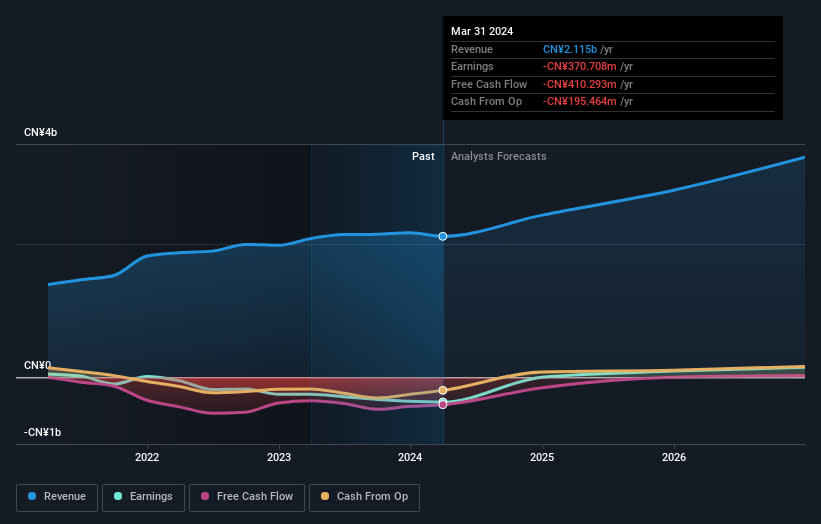Image resolution: width=821 pixels, height=524 pixels.
Task: Select the 2024 x-axis label
Action: point(410,458)
